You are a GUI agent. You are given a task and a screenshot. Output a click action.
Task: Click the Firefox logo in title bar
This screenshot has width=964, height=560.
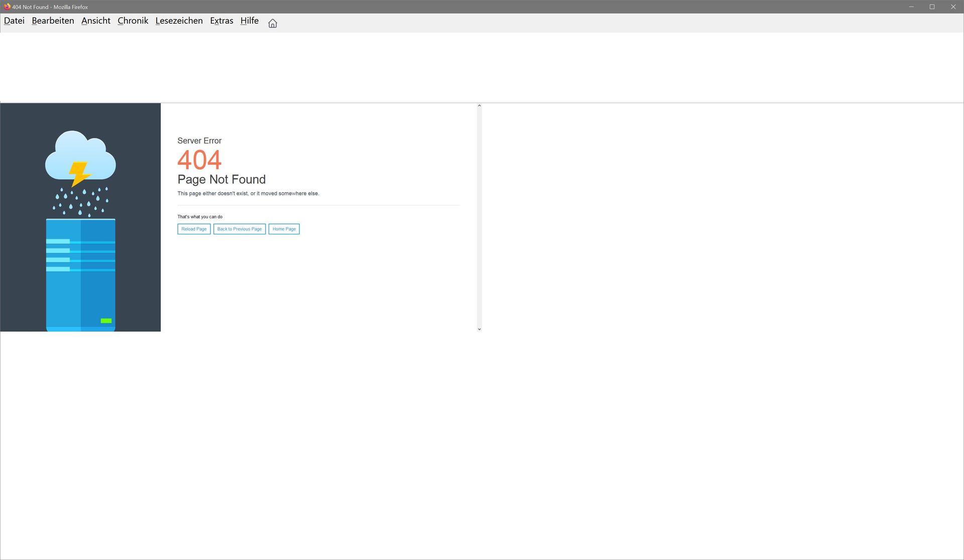pos(7,7)
